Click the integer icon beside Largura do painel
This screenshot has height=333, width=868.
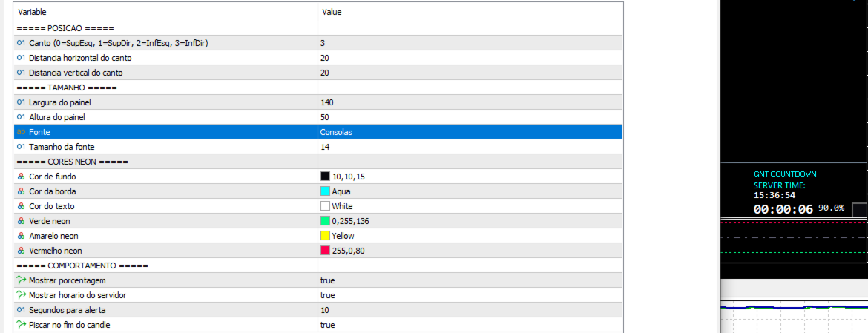point(21,102)
